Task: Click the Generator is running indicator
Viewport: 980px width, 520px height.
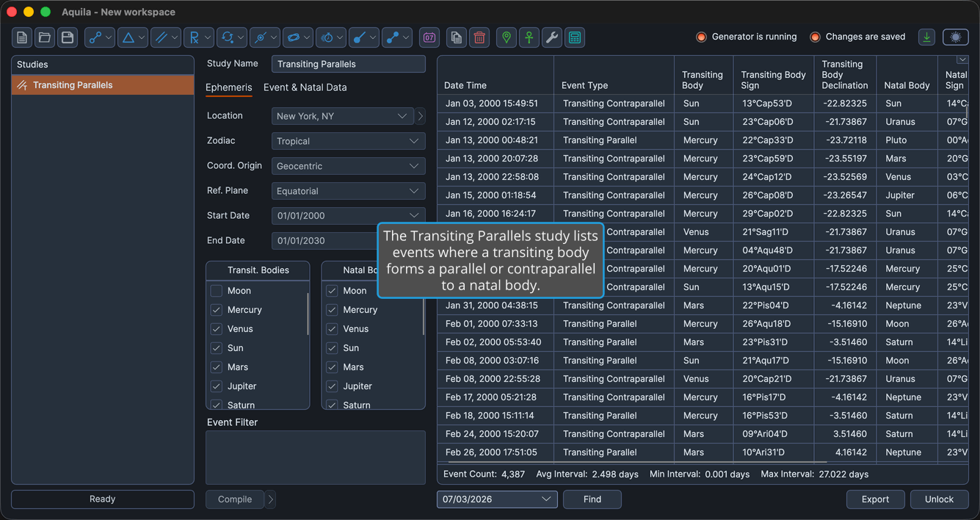Action: tap(747, 37)
